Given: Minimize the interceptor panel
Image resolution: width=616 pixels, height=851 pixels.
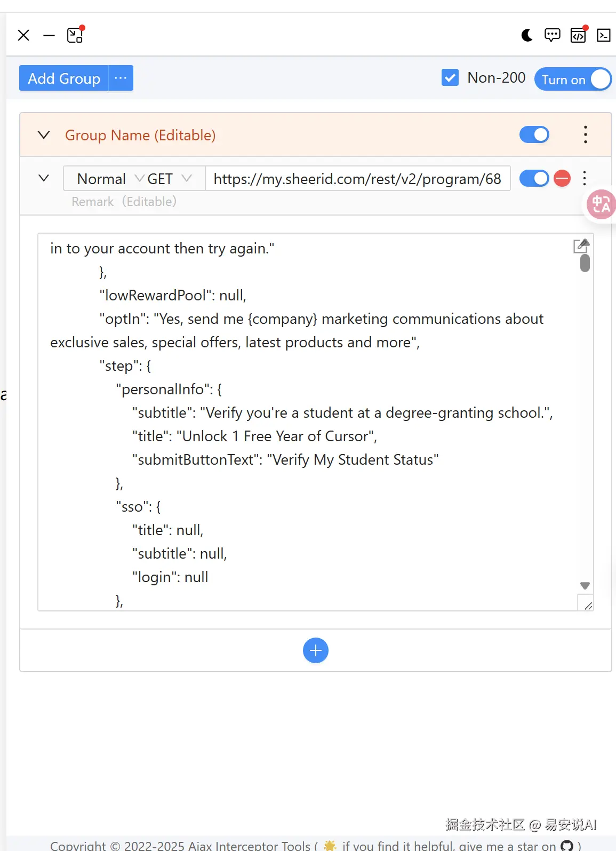Looking at the screenshot, I should (x=49, y=36).
